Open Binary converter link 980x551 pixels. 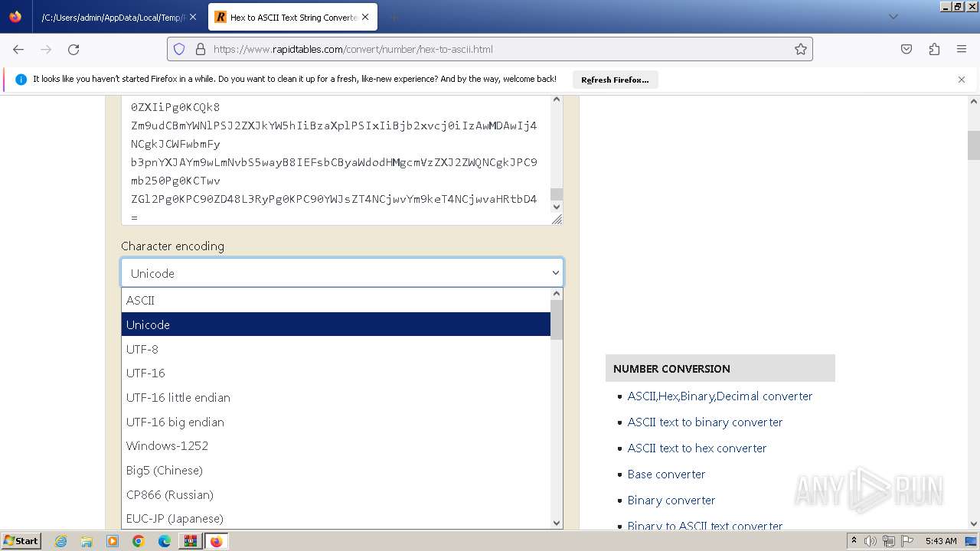[x=671, y=500]
